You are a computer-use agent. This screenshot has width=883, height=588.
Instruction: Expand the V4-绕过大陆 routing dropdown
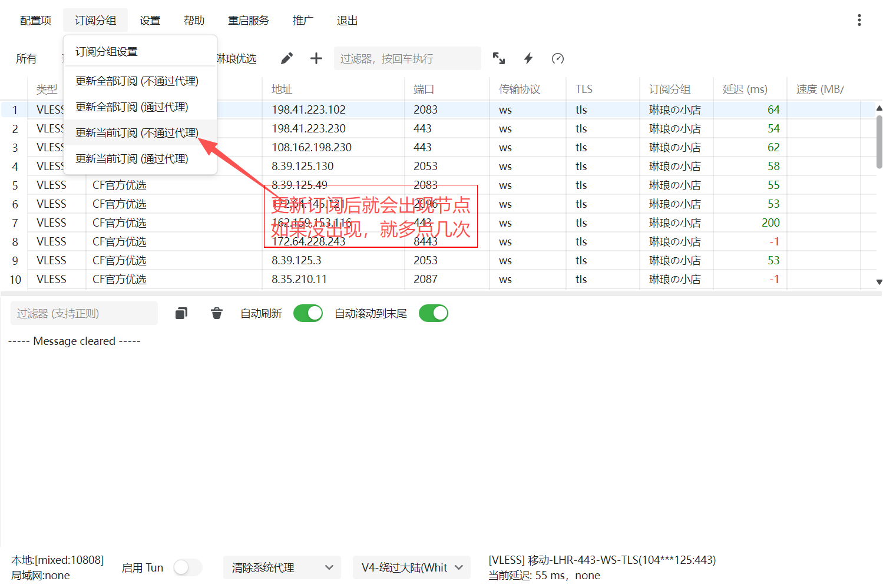pyautogui.click(x=411, y=567)
